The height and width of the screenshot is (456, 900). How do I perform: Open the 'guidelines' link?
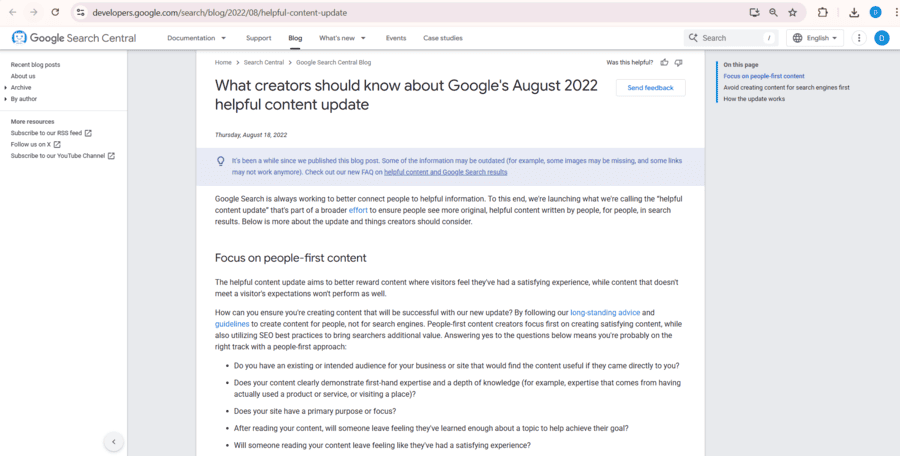click(x=232, y=324)
